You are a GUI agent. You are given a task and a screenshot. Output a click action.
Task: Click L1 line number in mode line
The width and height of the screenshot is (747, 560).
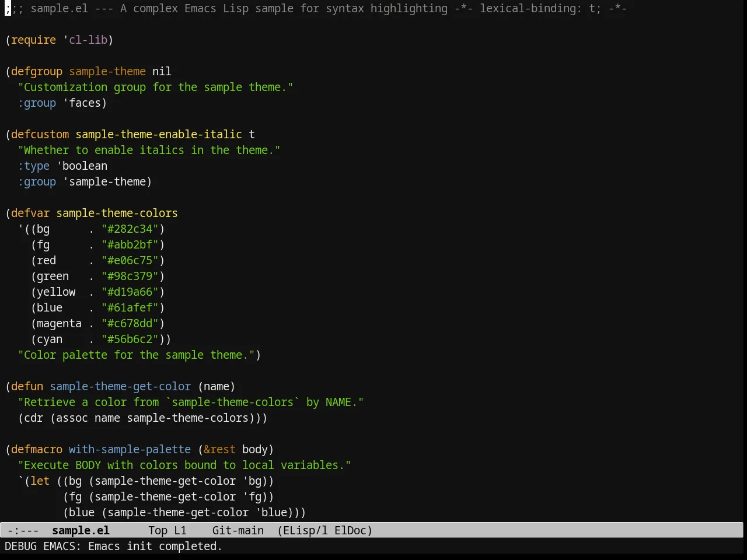(x=180, y=530)
